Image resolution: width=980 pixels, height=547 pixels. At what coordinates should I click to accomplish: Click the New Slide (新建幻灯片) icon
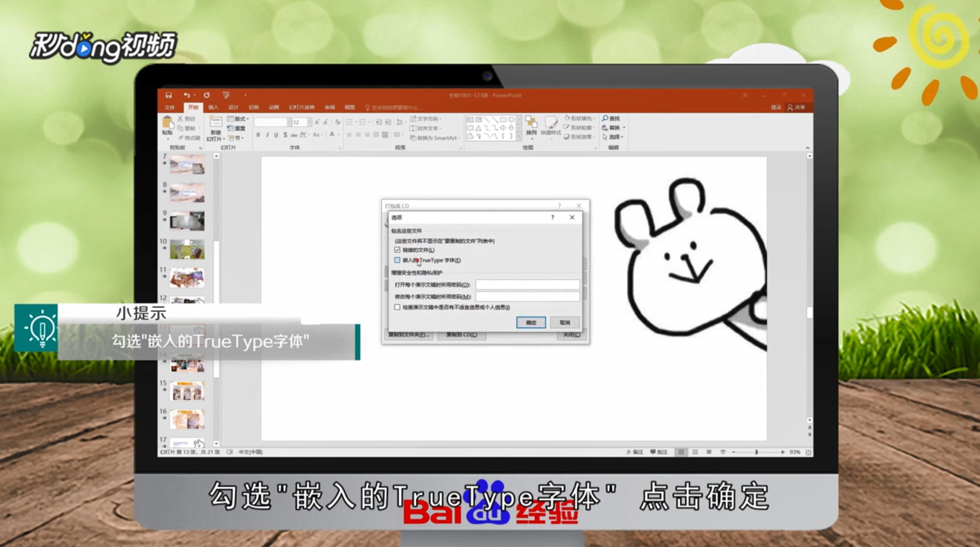pyautogui.click(x=215, y=122)
